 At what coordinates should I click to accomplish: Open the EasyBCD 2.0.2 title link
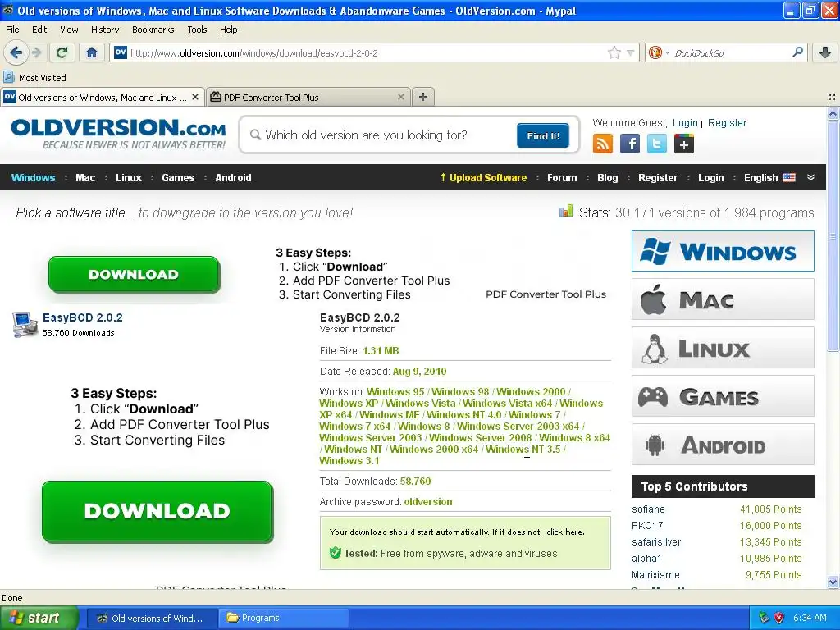(83, 317)
